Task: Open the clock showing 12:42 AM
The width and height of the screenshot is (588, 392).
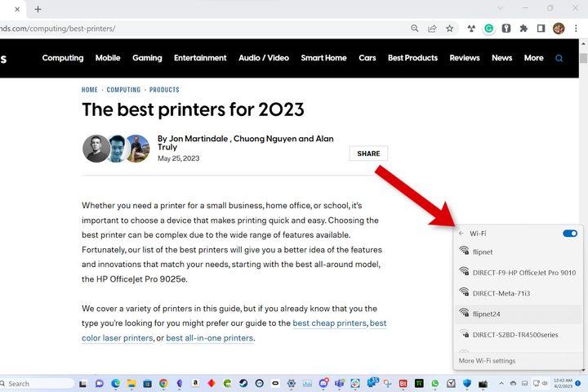Action: coord(563,383)
